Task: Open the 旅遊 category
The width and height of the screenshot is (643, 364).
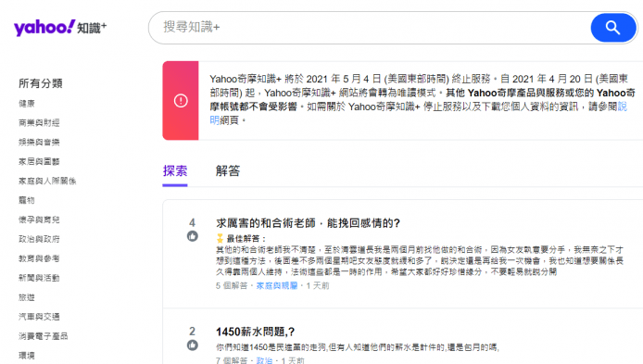Action: 27,297
